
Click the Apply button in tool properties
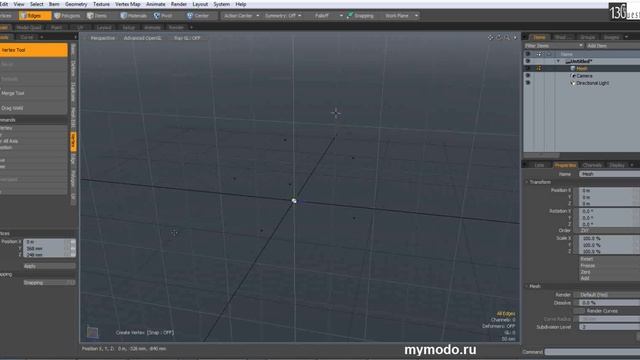(x=49, y=266)
